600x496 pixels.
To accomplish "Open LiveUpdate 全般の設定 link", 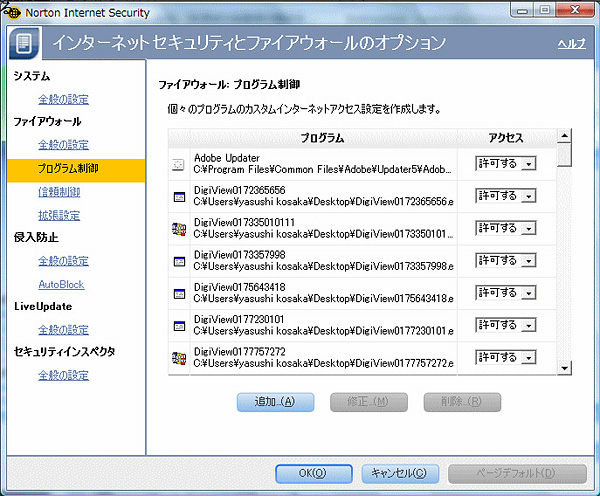I will [x=64, y=330].
